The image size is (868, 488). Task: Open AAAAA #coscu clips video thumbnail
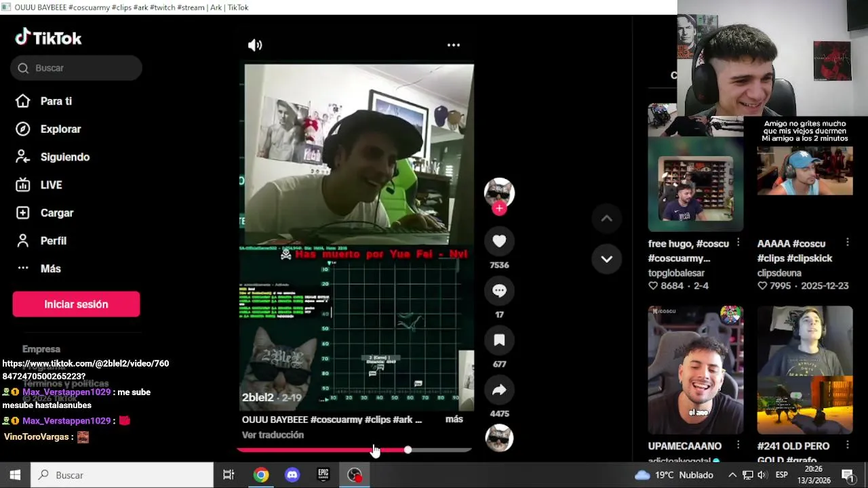point(805,167)
